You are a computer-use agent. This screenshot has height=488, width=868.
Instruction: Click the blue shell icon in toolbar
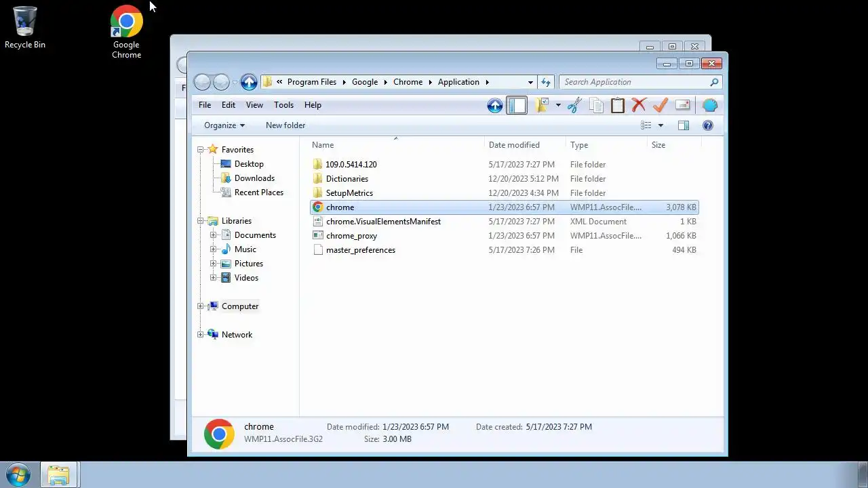tap(710, 105)
